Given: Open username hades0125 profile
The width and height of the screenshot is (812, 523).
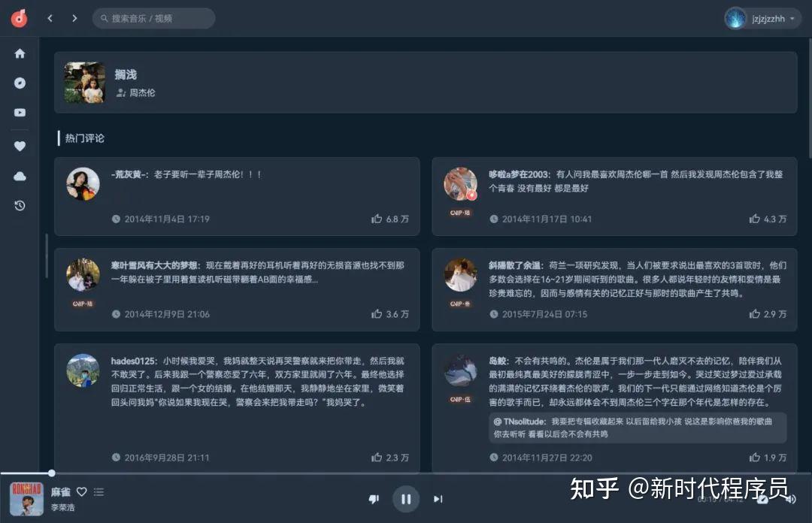Looking at the screenshot, I should coord(133,361).
